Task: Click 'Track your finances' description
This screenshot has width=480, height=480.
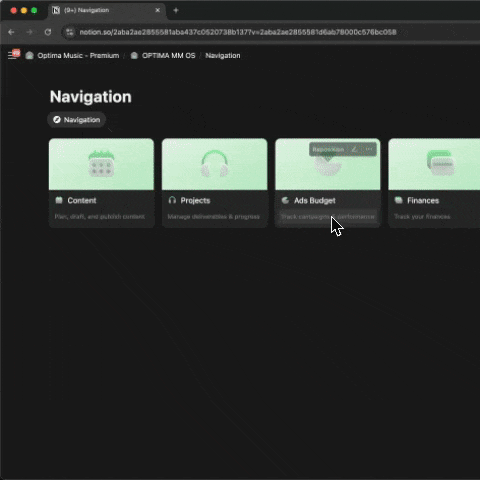Action: click(422, 217)
